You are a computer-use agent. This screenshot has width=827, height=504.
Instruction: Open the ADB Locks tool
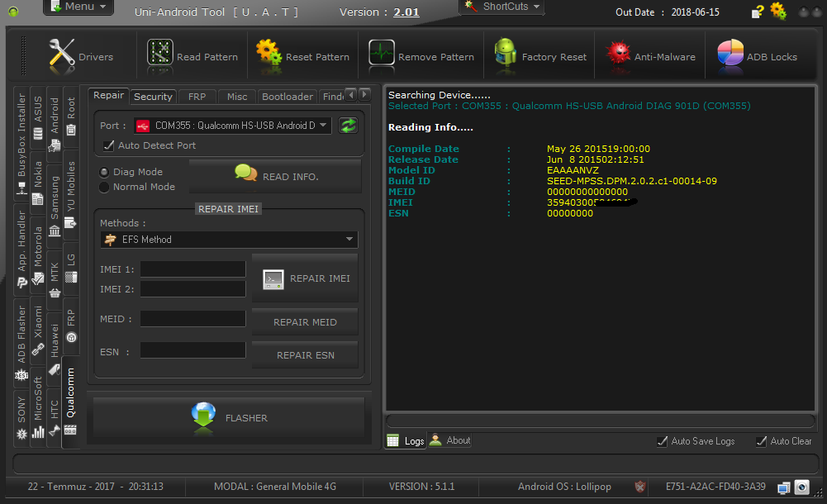pyautogui.click(x=757, y=57)
